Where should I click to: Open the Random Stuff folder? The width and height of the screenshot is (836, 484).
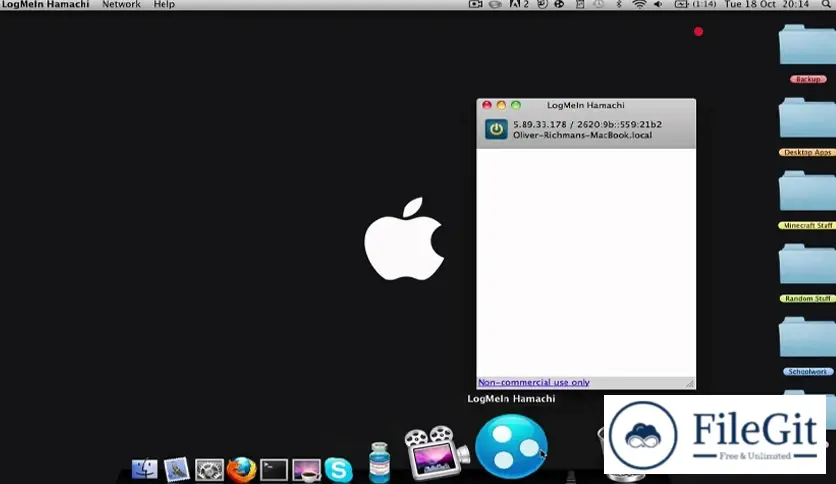coord(807,273)
